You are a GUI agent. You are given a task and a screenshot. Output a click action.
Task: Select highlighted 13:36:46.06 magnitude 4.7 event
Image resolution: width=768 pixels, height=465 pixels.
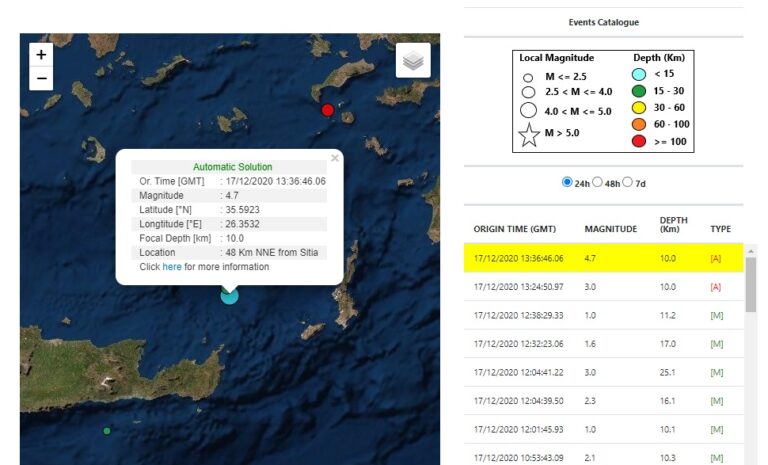tap(604, 258)
